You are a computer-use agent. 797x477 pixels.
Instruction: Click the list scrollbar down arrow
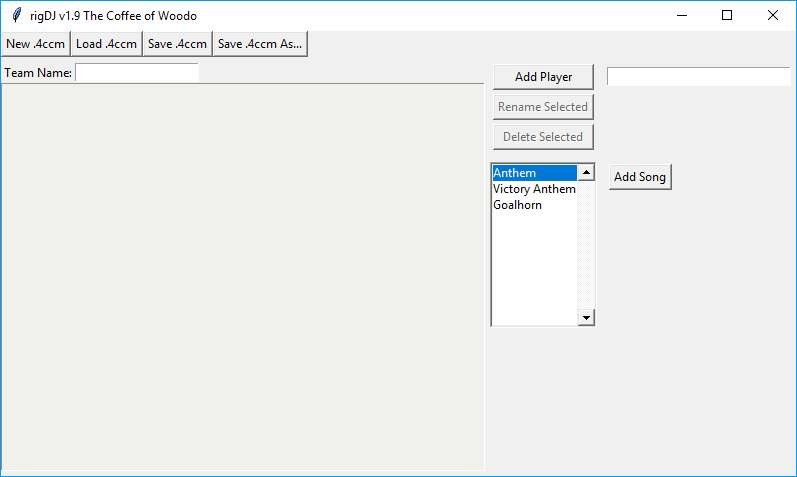click(x=586, y=318)
